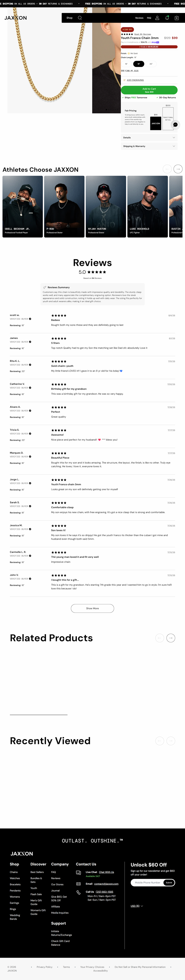Open the shopping bag cart icon
The height and width of the screenshot is (980, 185).
pyautogui.click(x=177, y=18)
